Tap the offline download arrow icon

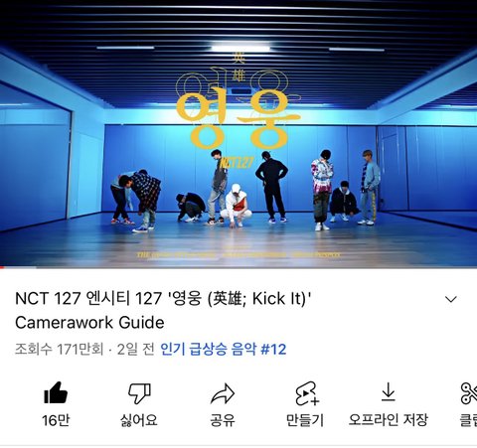[388, 392]
